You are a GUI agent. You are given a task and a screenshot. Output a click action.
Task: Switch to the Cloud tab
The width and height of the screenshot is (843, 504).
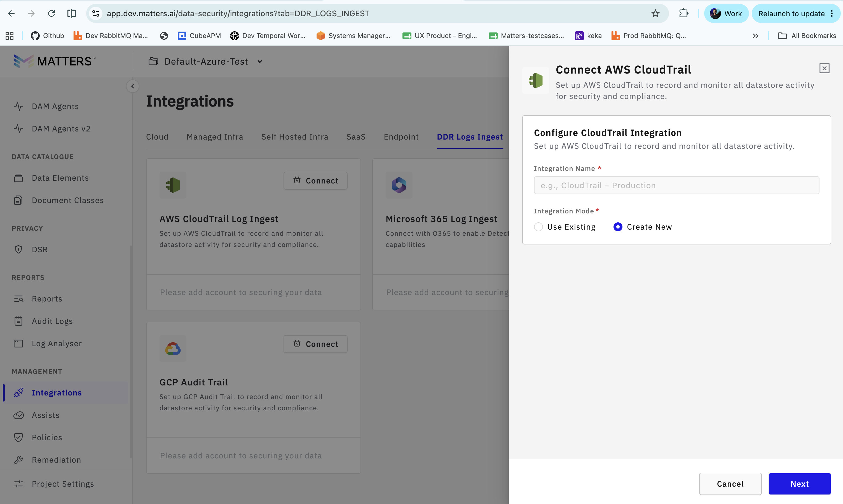(157, 137)
